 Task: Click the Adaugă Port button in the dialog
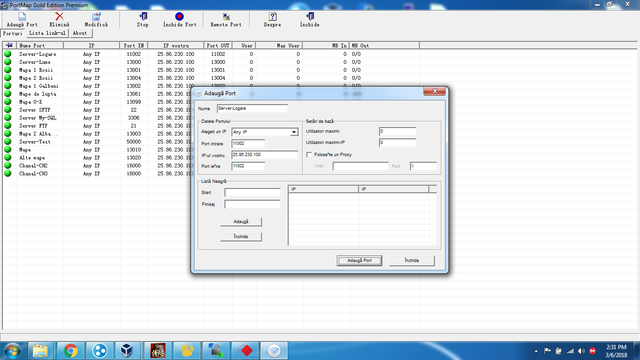[x=359, y=260]
